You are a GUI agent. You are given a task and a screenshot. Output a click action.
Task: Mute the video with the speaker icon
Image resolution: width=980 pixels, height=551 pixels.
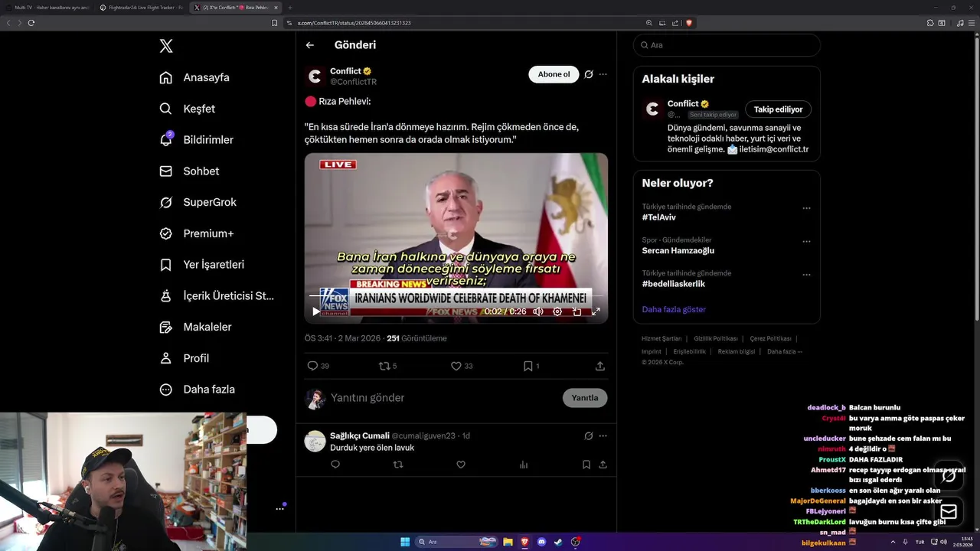point(537,311)
